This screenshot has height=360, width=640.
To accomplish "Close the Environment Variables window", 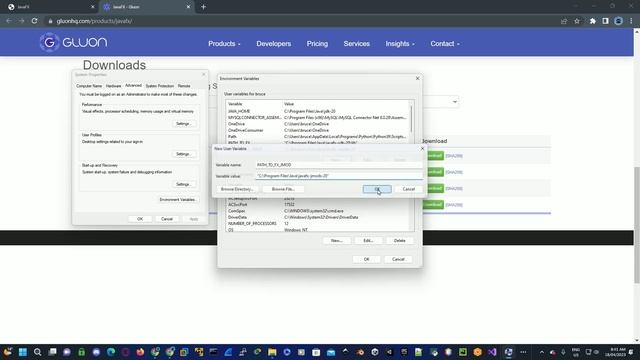I will (418, 78).
